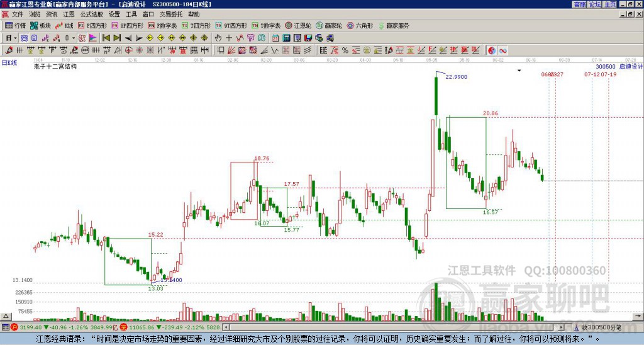The height and width of the screenshot is (345, 644).
Task: Select the hand pan tool
Action: click(218, 38)
